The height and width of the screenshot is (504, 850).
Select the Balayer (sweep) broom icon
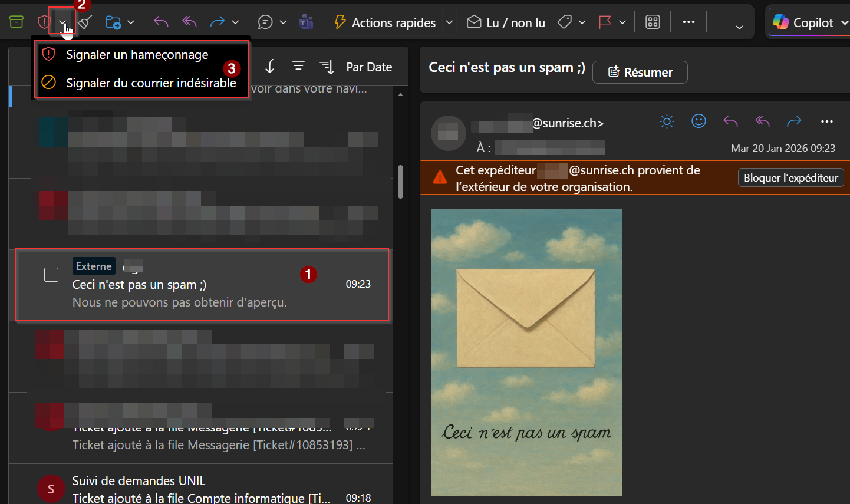[85, 21]
